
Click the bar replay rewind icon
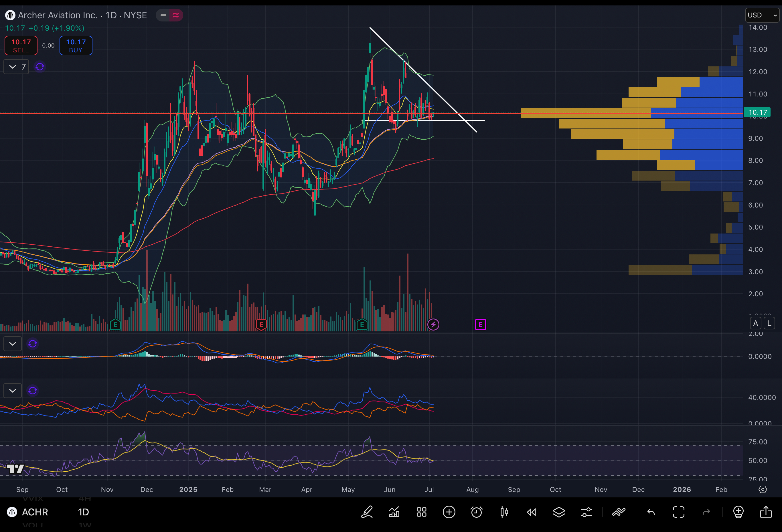pos(531,512)
